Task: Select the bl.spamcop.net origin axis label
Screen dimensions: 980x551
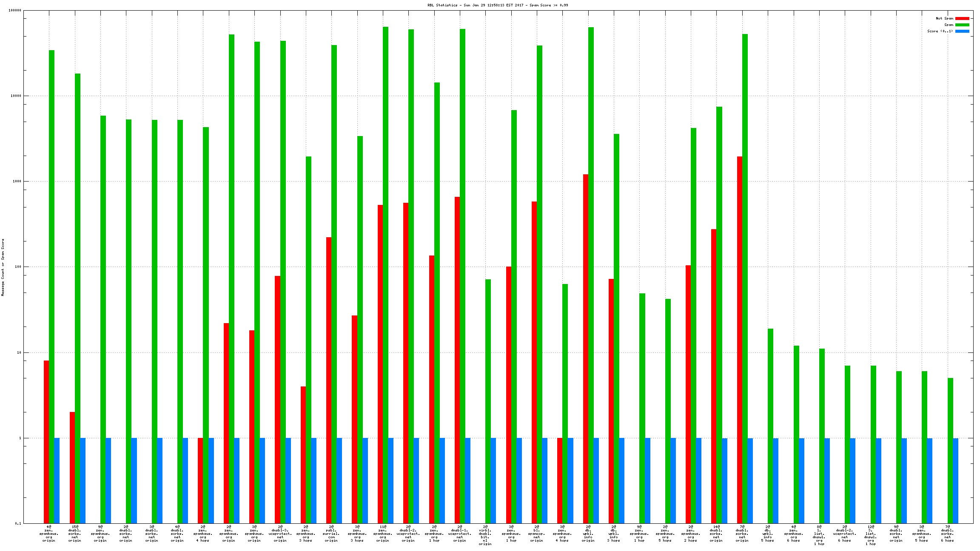Action: pos(537,534)
